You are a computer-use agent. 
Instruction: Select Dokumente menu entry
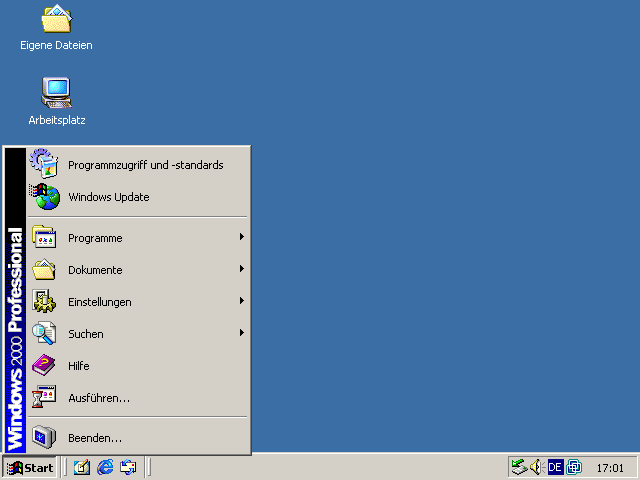click(x=138, y=269)
